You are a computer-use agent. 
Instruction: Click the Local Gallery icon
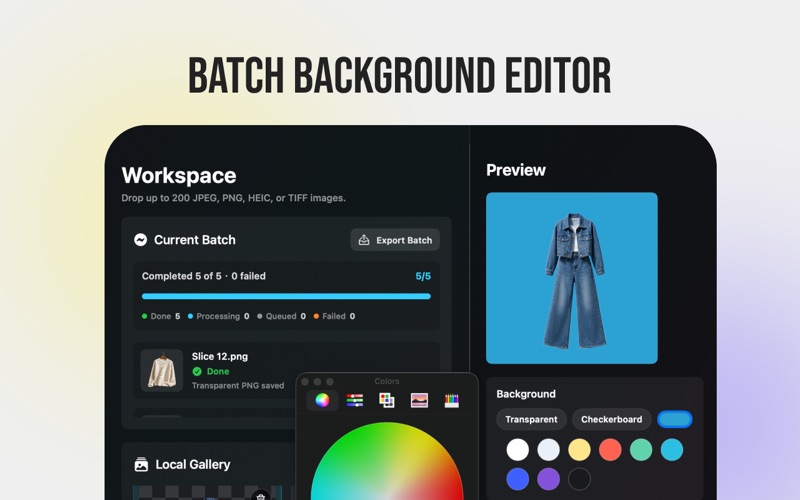[x=141, y=464]
